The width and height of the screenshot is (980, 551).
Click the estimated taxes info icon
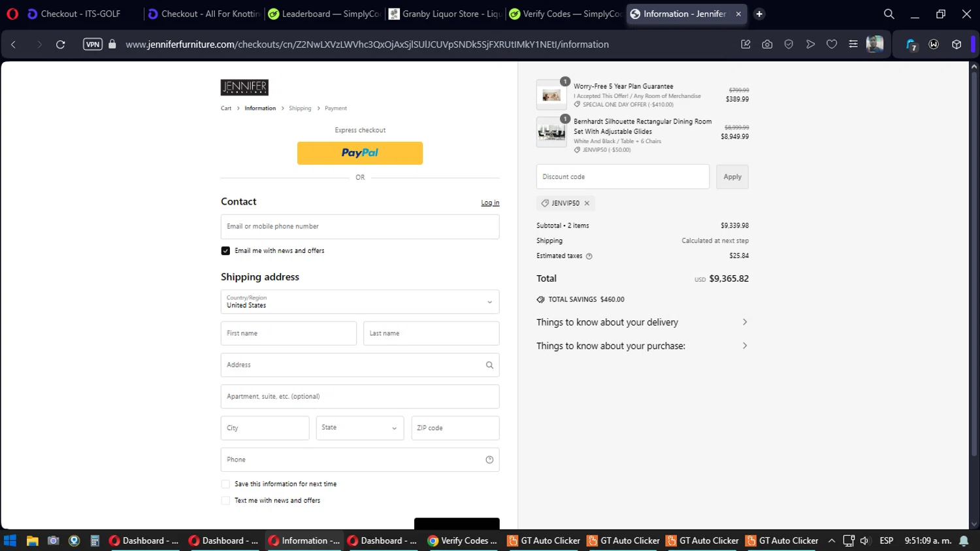(589, 256)
